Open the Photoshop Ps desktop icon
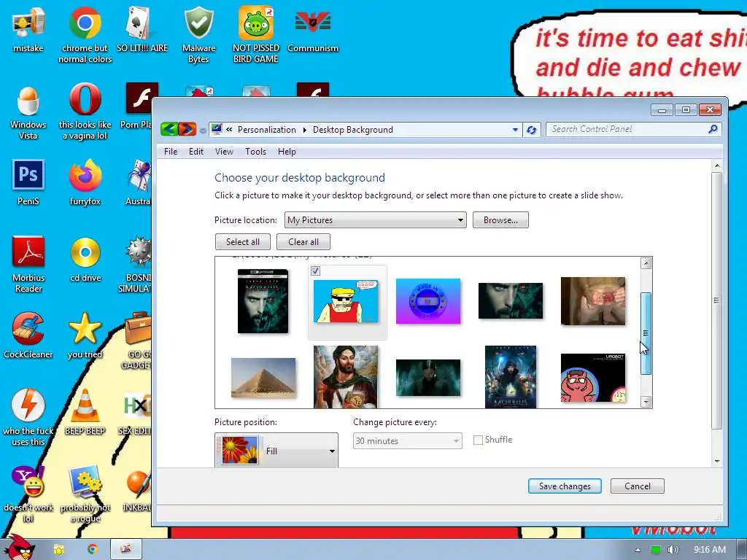 28,182
